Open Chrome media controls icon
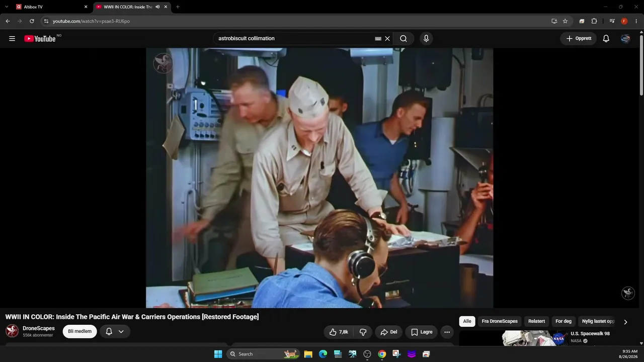644x362 pixels. [612, 21]
